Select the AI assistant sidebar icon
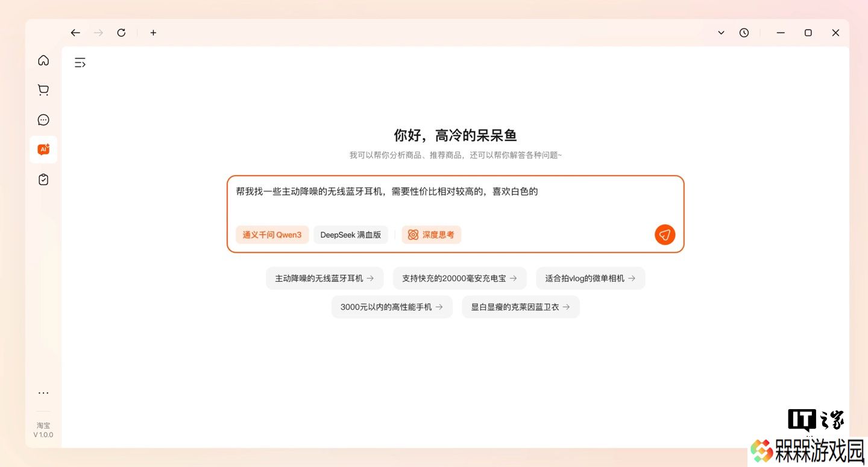Image resolution: width=868 pixels, height=467 pixels. (43, 150)
